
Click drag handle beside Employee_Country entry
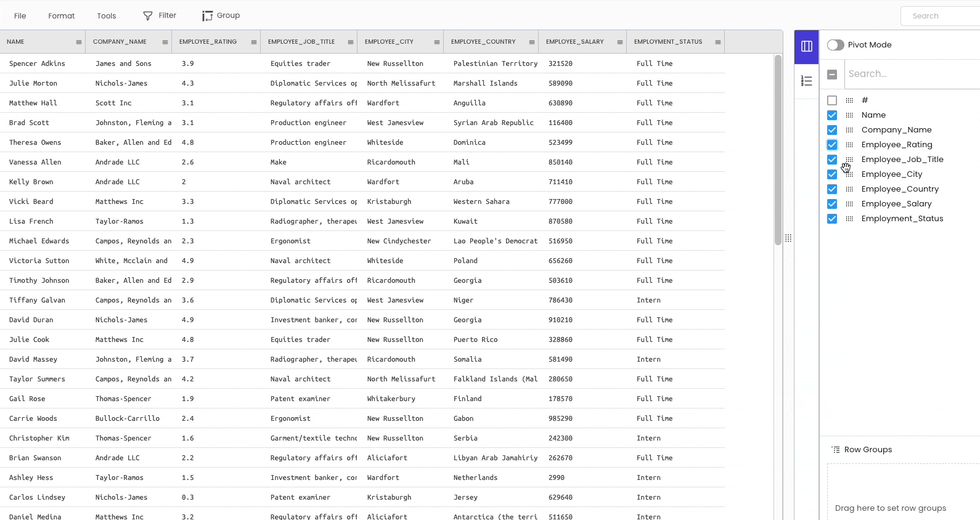coord(849,189)
